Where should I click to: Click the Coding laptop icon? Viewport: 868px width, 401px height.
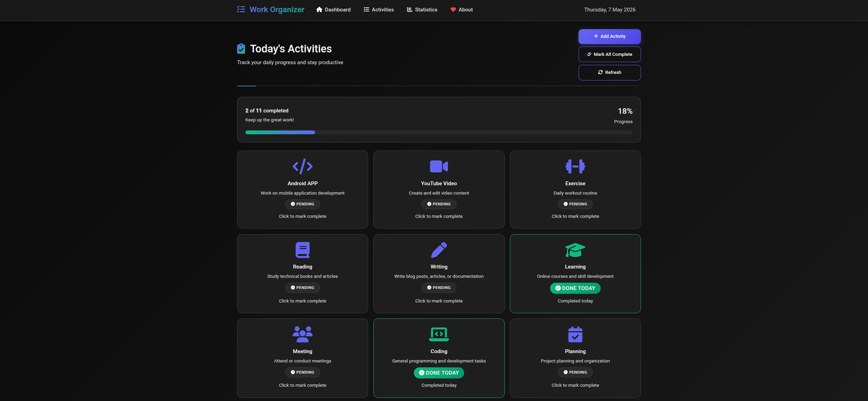coord(439,334)
